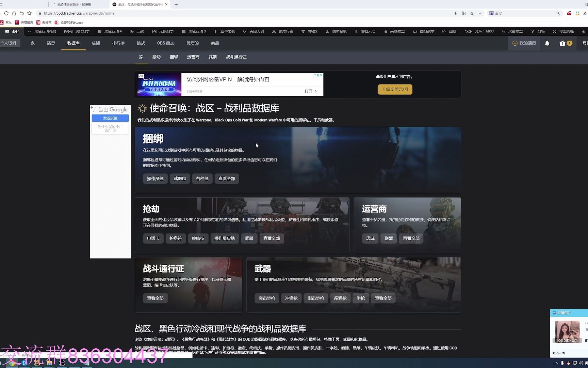The width and height of the screenshot is (588, 368).
Task: Select the WZ 战区 game in the top bar
Action: click(x=12, y=31)
